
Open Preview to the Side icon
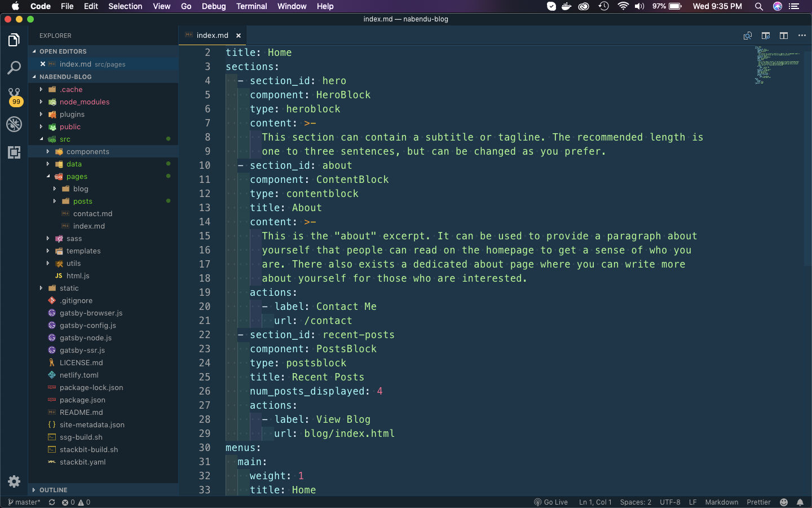[x=766, y=36]
